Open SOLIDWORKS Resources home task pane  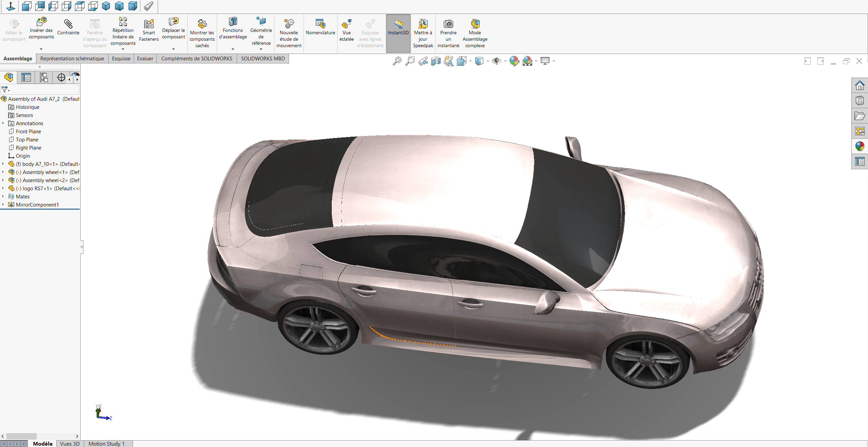[x=860, y=85]
